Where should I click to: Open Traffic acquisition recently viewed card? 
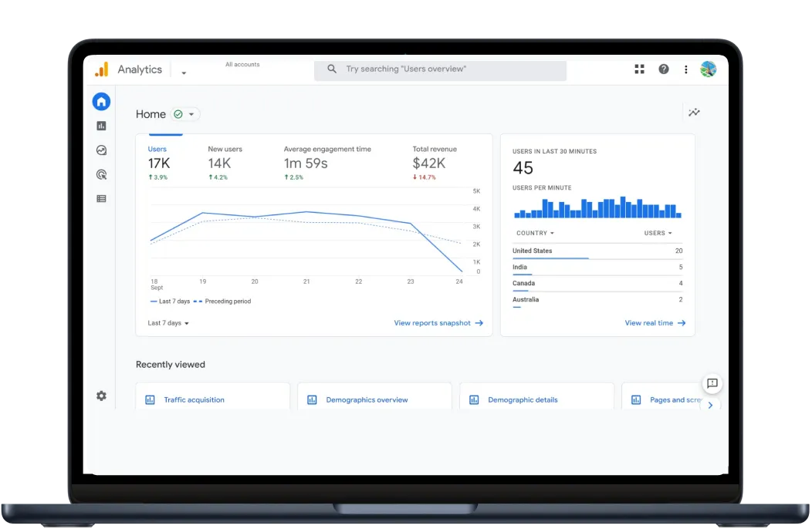[x=213, y=396]
